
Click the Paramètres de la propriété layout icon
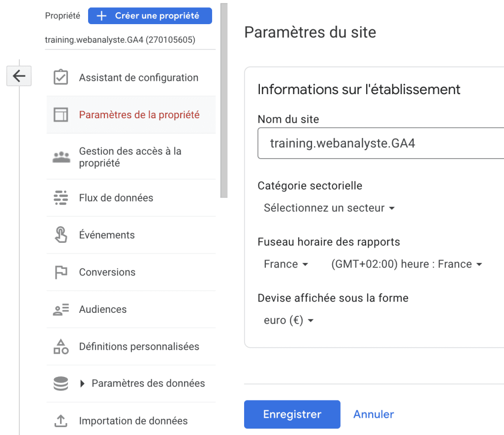coord(61,115)
